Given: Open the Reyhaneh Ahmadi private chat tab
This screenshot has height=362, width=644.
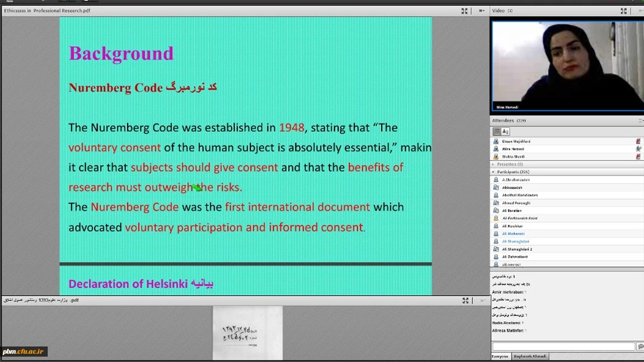Looking at the screenshot, I should 530,357.
